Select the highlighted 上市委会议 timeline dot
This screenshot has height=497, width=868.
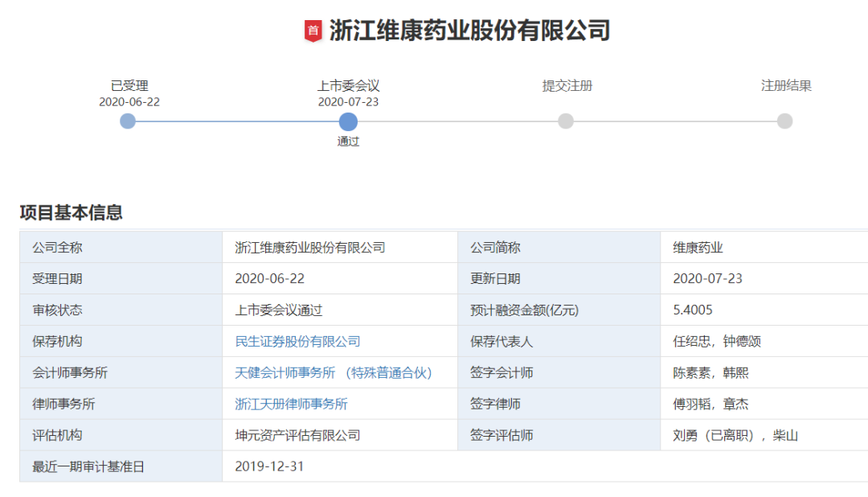(x=348, y=121)
